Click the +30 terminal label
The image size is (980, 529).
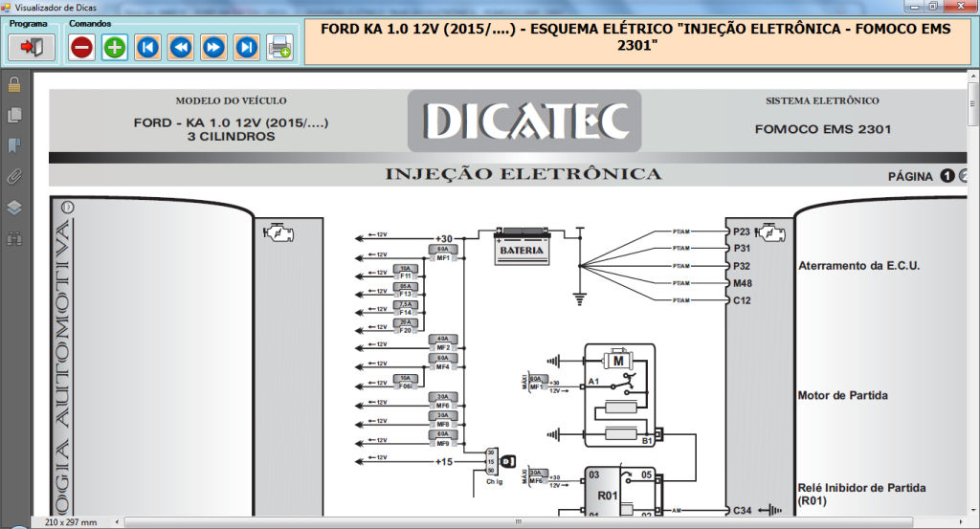tap(444, 238)
